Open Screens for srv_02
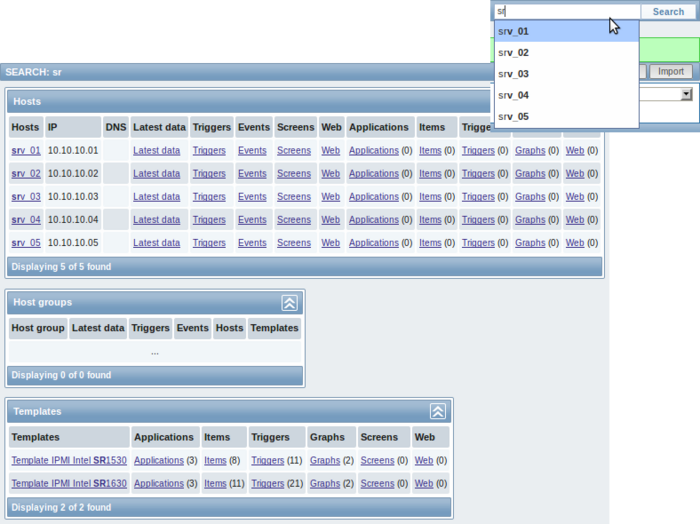The image size is (700, 524). [x=294, y=174]
